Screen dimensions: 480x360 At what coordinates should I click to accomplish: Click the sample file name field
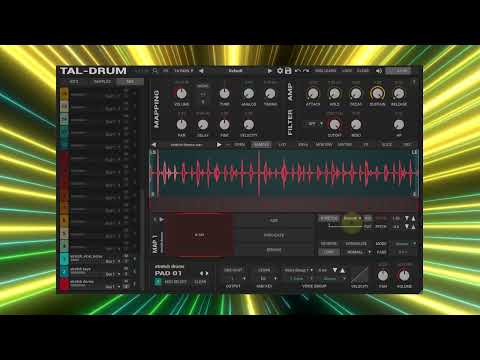tap(186, 145)
